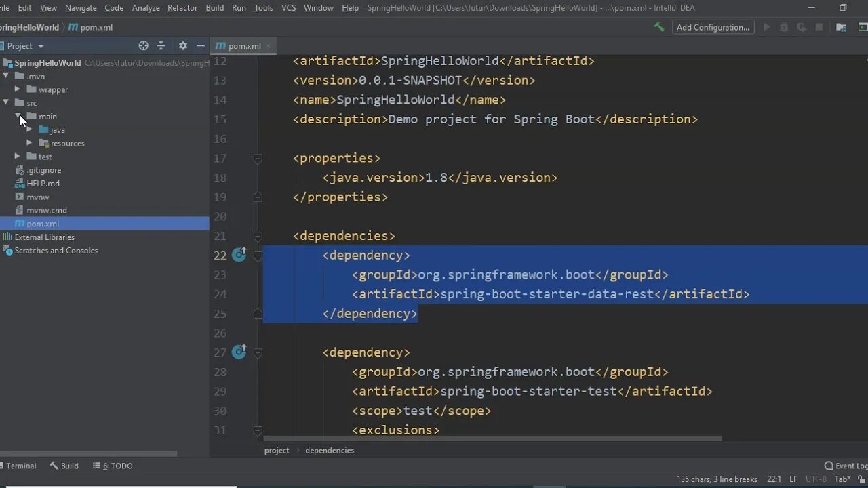Screen dimensions: 868x488
Task: Collapse the src folder arrow
Action: click(x=5, y=103)
